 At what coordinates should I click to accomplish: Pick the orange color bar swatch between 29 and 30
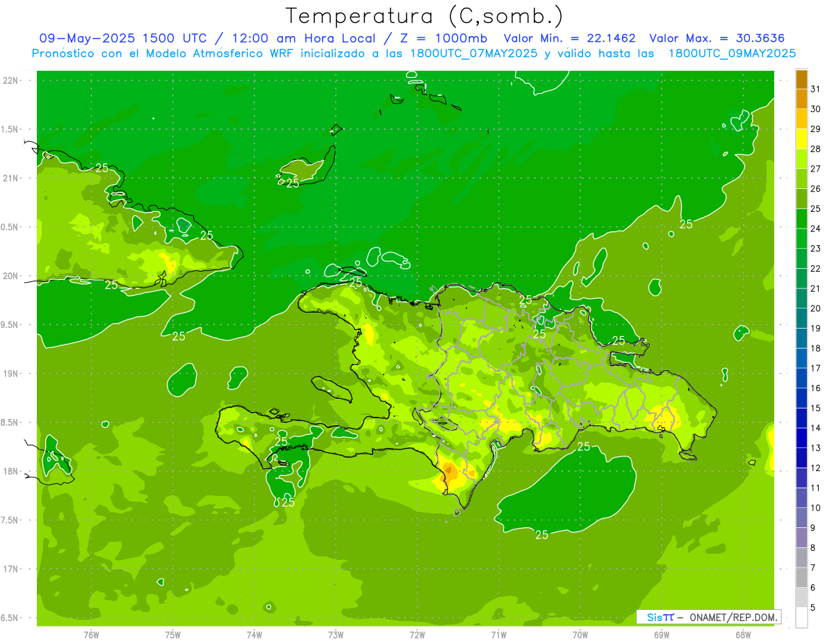point(801,119)
